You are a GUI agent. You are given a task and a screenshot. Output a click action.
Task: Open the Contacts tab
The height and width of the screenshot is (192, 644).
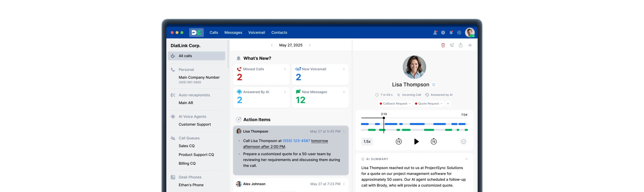coord(279,33)
